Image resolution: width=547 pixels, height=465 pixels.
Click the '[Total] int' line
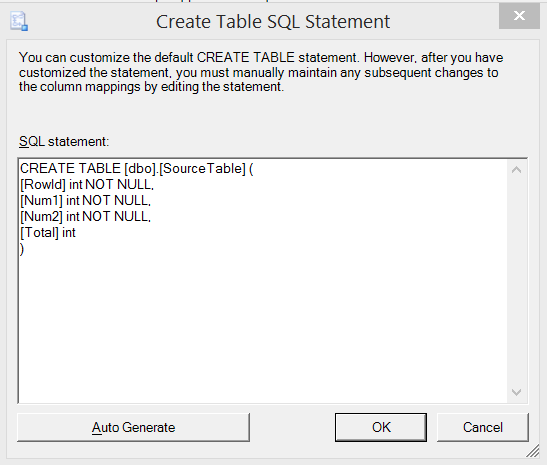tap(48, 233)
